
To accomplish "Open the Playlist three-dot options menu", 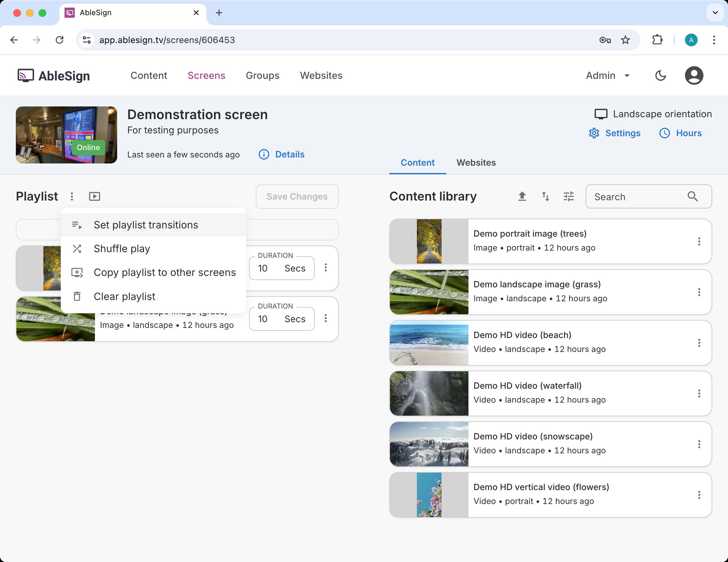I will pyautogui.click(x=72, y=196).
